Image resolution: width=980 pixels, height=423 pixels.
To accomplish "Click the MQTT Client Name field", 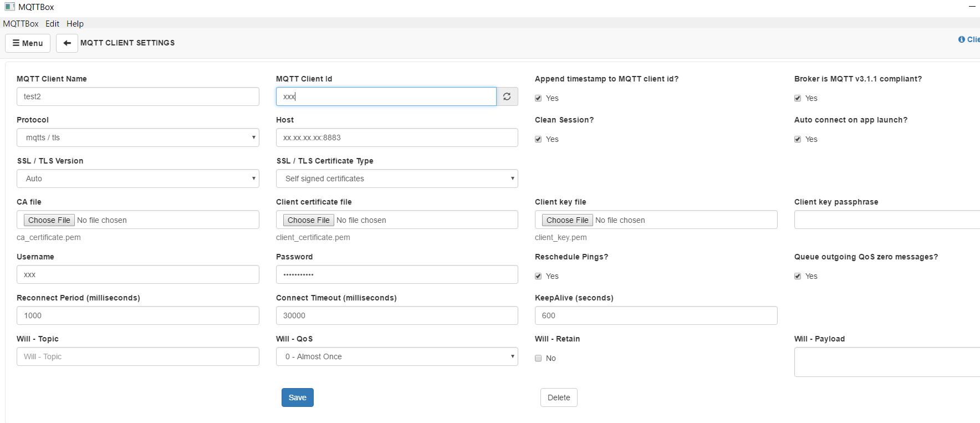I will click(138, 96).
